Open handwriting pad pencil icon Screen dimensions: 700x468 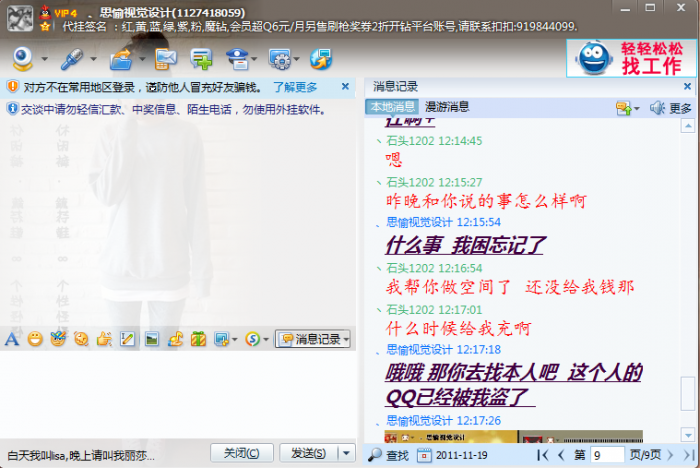[x=127, y=339]
